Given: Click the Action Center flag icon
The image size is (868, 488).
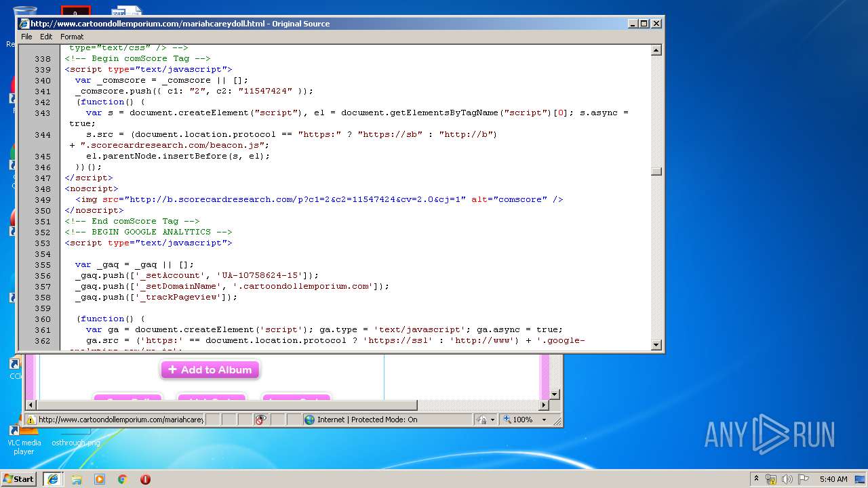Looking at the screenshot, I should click(804, 479).
